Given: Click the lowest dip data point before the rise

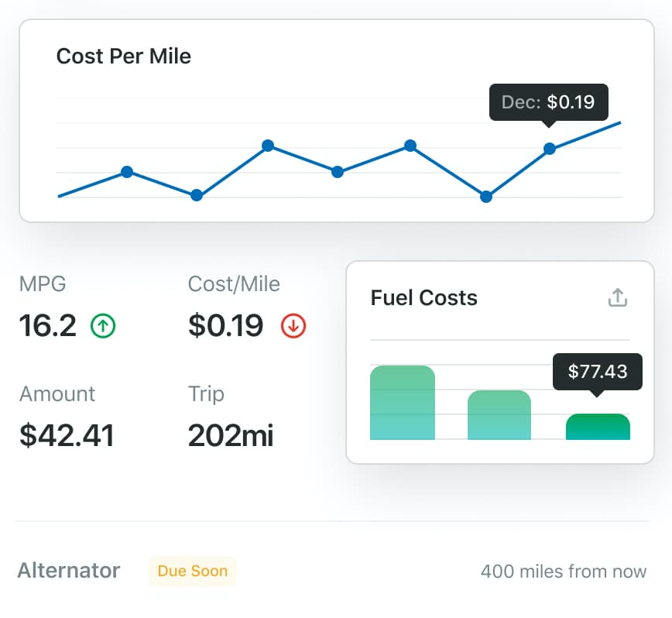Looking at the screenshot, I should click(x=485, y=197).
